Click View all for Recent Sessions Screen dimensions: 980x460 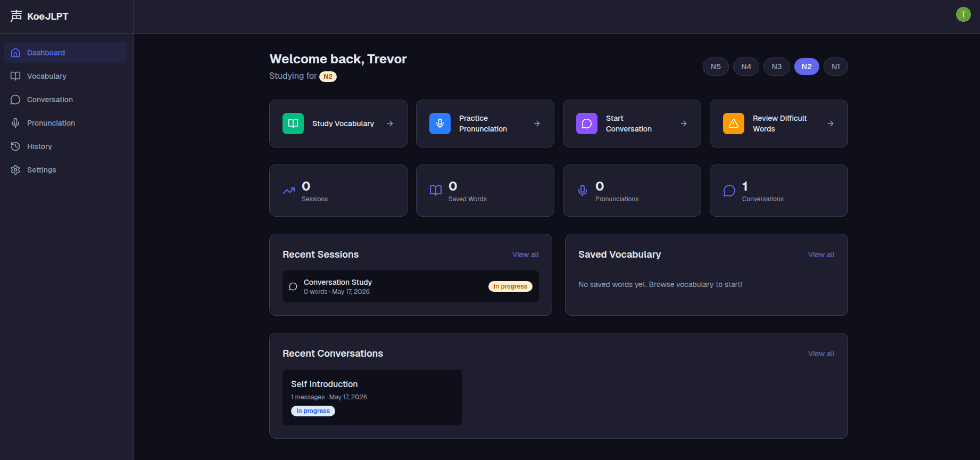[526, 254]
